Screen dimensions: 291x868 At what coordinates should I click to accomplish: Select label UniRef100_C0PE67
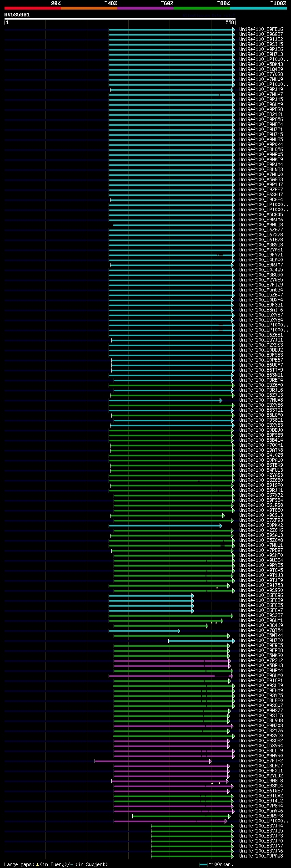(x=261, y=360)
